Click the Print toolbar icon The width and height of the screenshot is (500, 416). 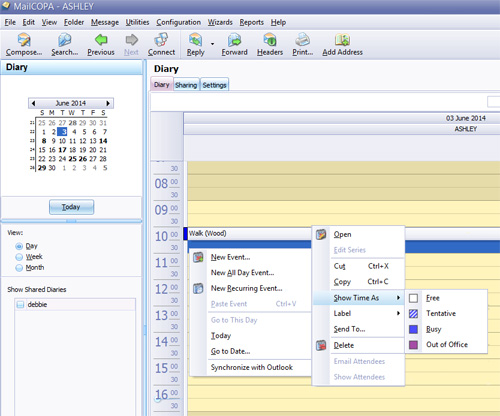click(303, 40)
